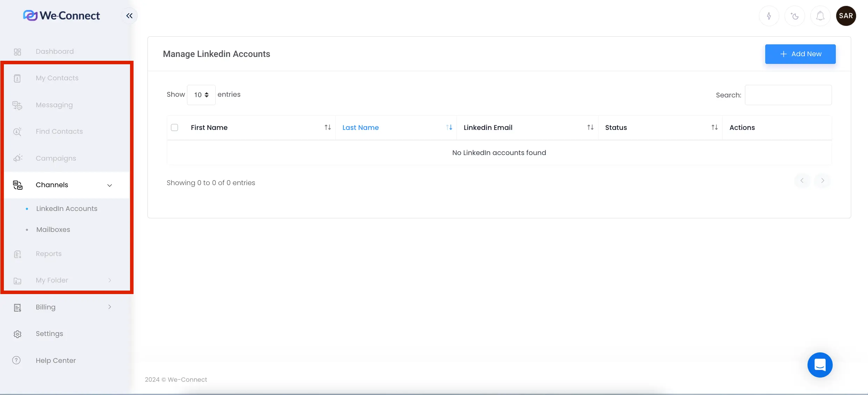Collapse the Channels menu chevron
Image resolution: width=868 pixels, height=395 pixels.
109,185
